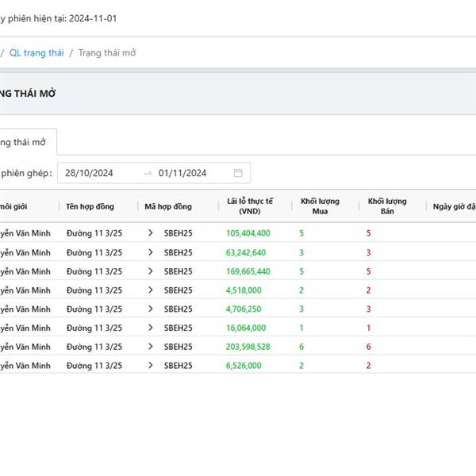Screen dimensions: 476x476
Task: Select profit value 6,526,000
Action: 244,366
